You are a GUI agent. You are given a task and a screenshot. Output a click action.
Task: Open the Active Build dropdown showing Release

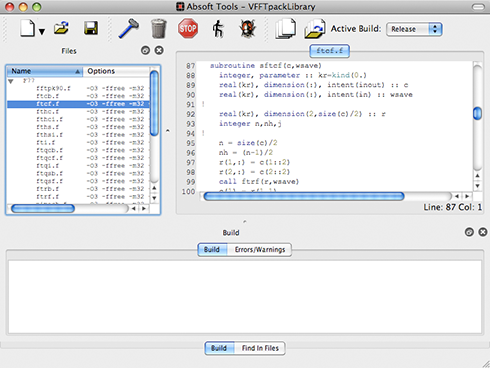coord(414,29)
